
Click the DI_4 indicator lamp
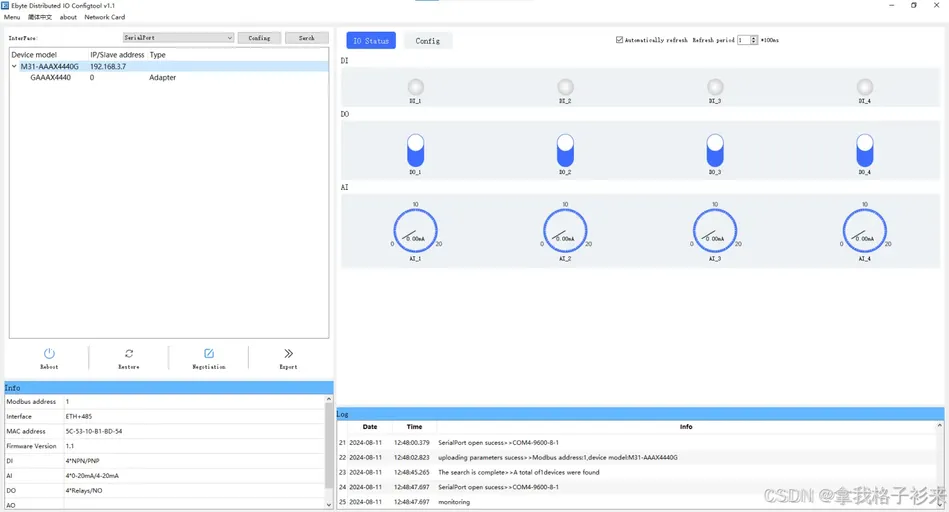(865, 87)
